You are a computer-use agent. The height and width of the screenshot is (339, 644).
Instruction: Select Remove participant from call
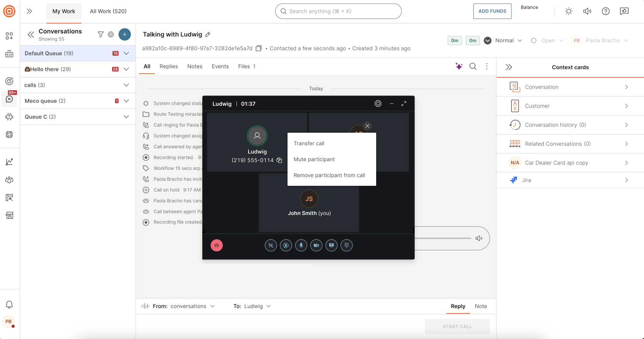click(x=332, y=175)
